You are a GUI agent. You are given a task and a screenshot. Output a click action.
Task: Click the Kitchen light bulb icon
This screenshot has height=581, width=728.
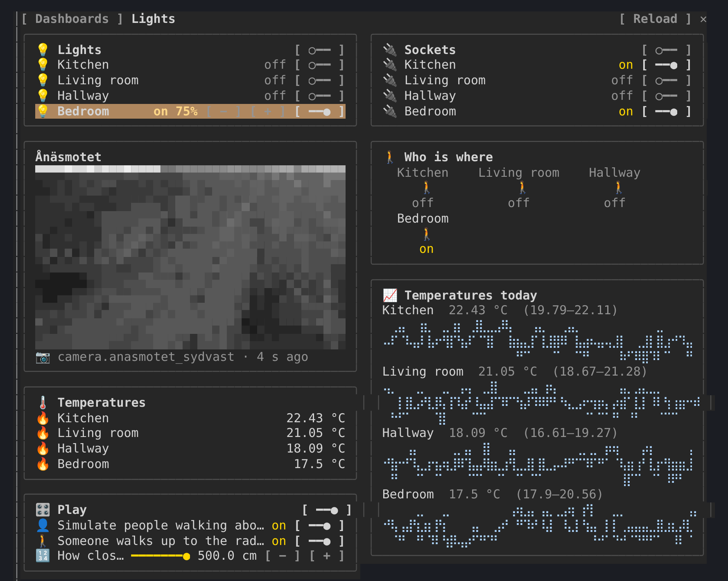pos(43,65)
